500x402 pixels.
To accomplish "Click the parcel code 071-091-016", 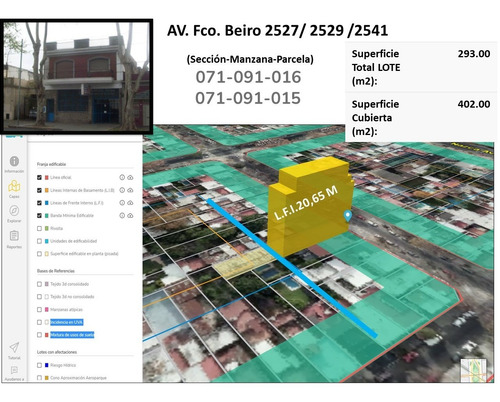I will [x=248, y=77].
